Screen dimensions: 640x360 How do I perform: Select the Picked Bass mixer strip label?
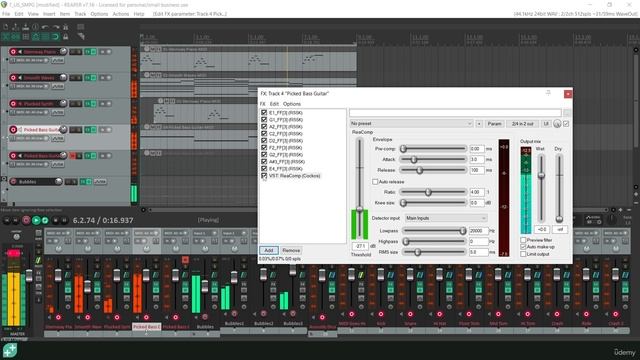pyautogui.click(x=147, y=327)
